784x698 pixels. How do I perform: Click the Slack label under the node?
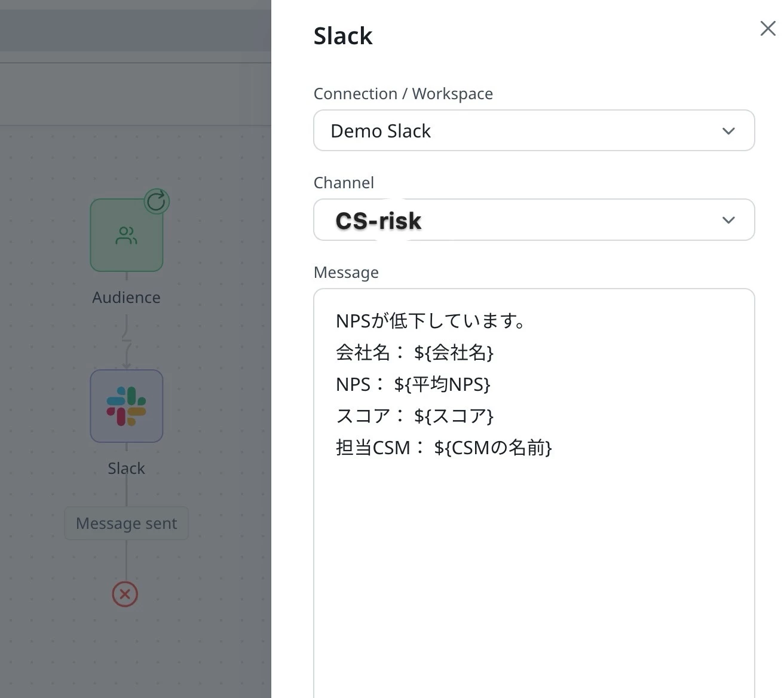tap(126, 469)
